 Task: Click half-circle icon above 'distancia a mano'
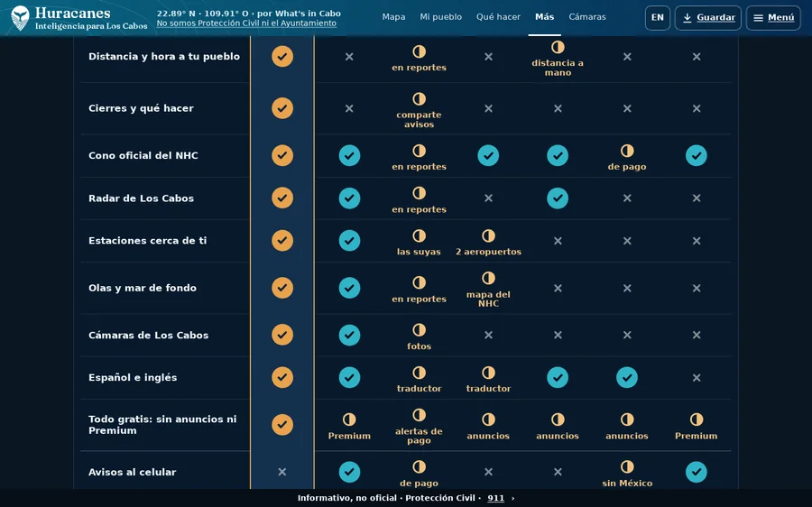pos(558,47)
